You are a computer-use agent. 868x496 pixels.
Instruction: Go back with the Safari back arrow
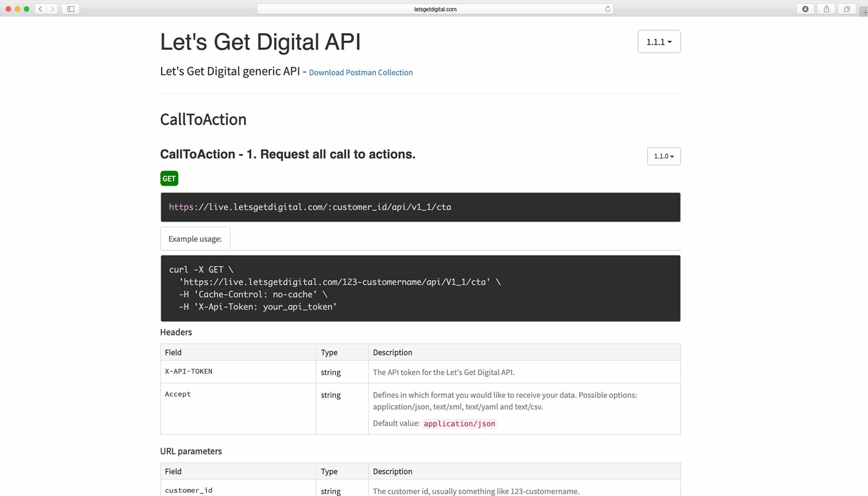pyautogui.click(x=41, y=9)
